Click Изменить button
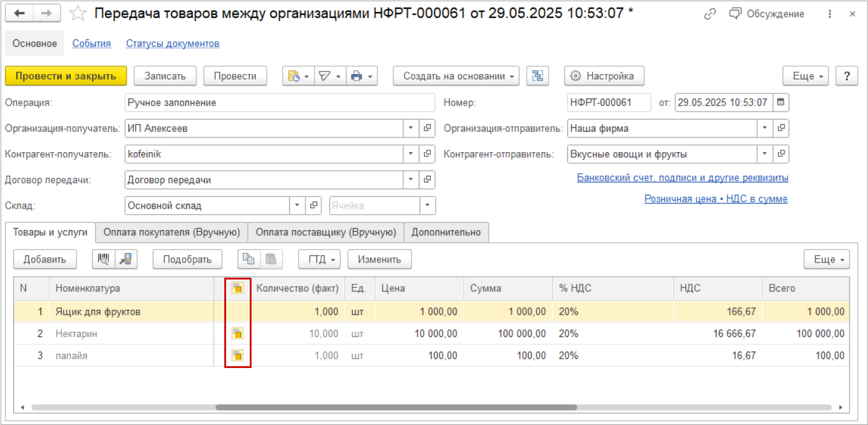 tap(379, 259)
